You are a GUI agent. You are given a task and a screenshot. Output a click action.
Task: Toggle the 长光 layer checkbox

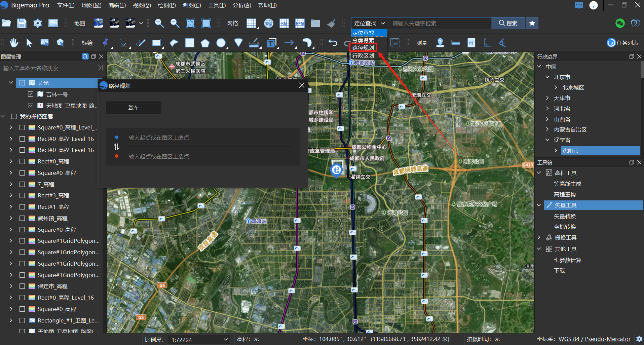click(22, 83)
